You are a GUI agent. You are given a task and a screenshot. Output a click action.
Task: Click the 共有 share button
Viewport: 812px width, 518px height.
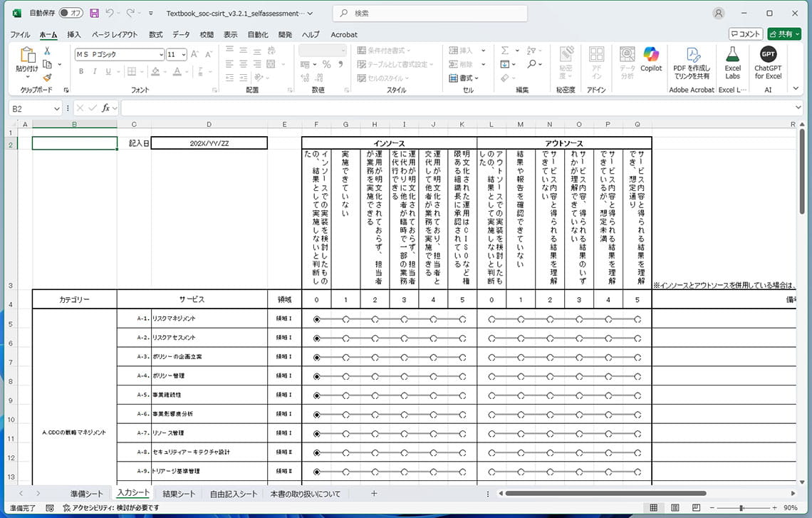coord(784,33)
